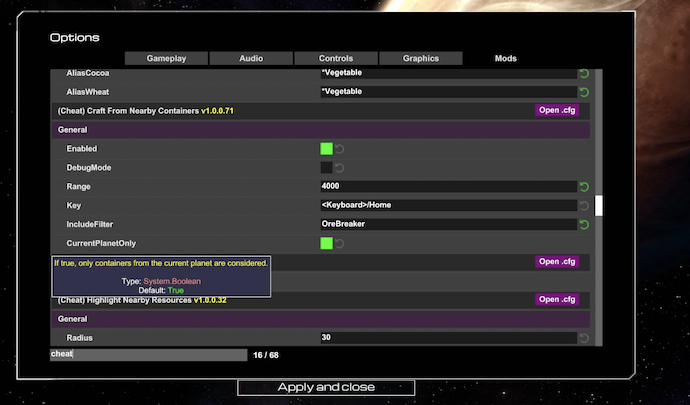Uncheck the CurrentPlanetOnly option

coord(326,244)
